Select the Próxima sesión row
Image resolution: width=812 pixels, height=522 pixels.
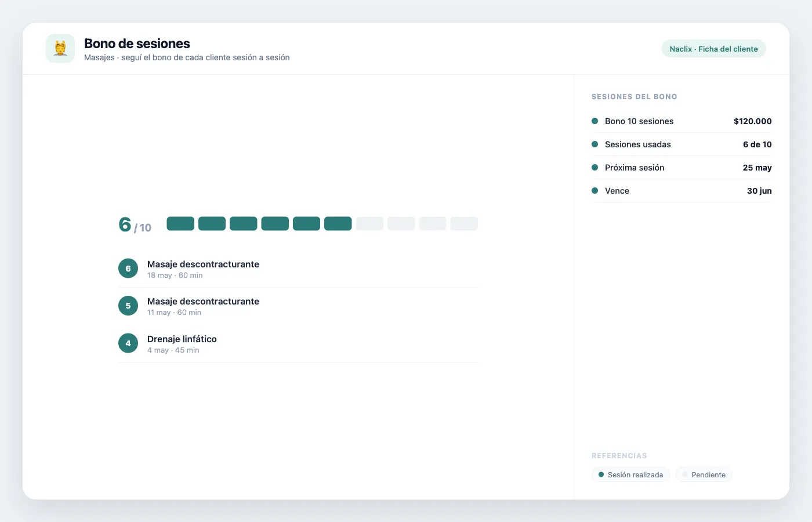[681, 168]
